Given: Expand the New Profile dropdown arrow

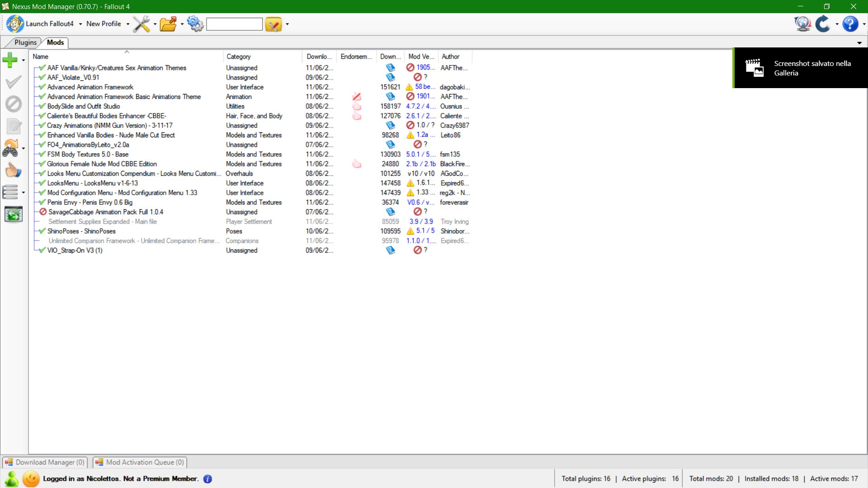Looking at the screenshot, I should pos(128,24).
